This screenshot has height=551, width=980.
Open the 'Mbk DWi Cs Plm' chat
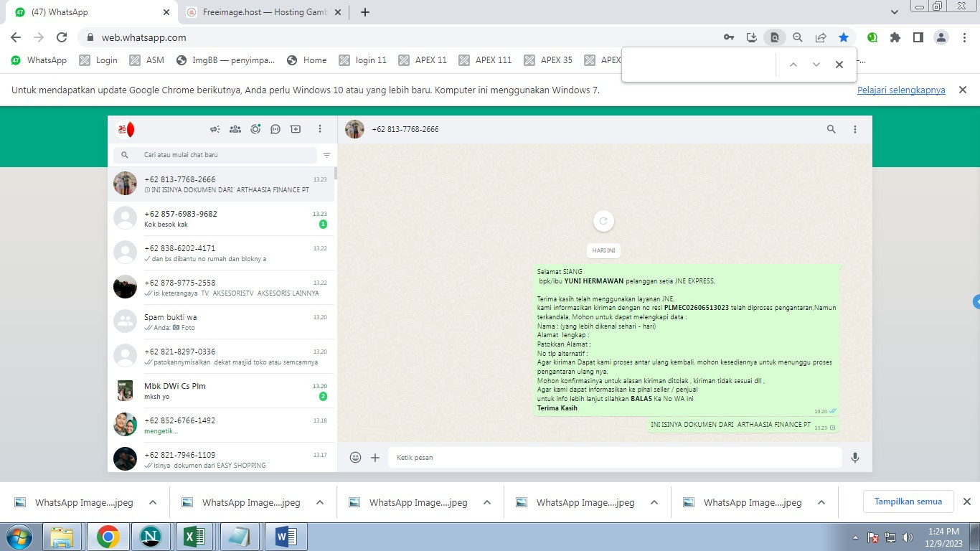coord(221,391)
